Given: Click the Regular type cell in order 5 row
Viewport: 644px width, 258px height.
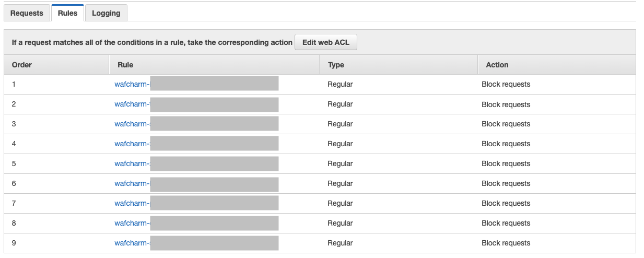Looking at the screenshot, I should coord(340,163).
